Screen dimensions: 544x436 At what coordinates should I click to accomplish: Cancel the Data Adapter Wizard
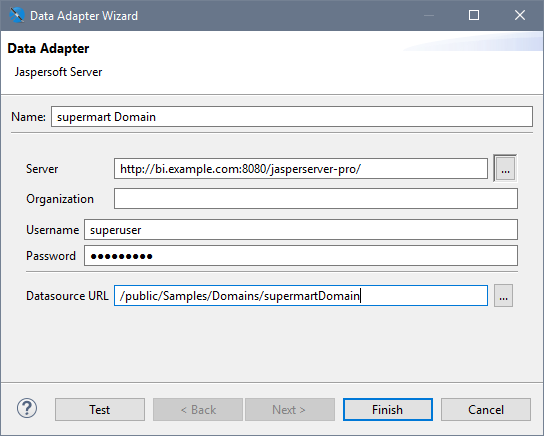pyautogui.click(x=486, y=410)
